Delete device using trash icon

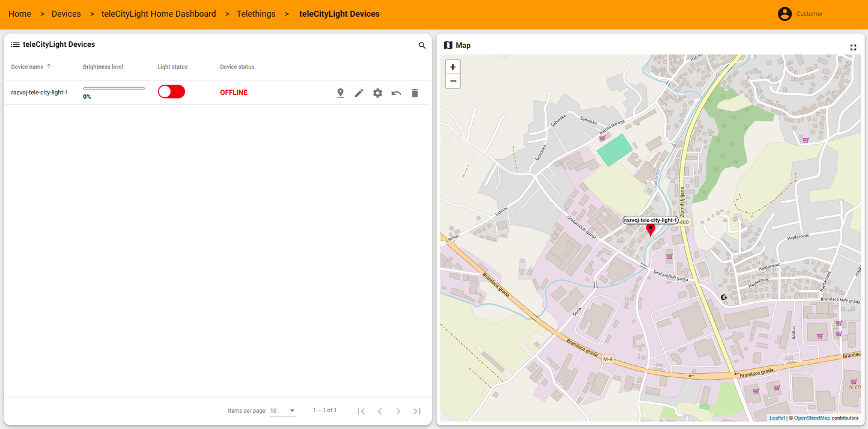[414, 93]
